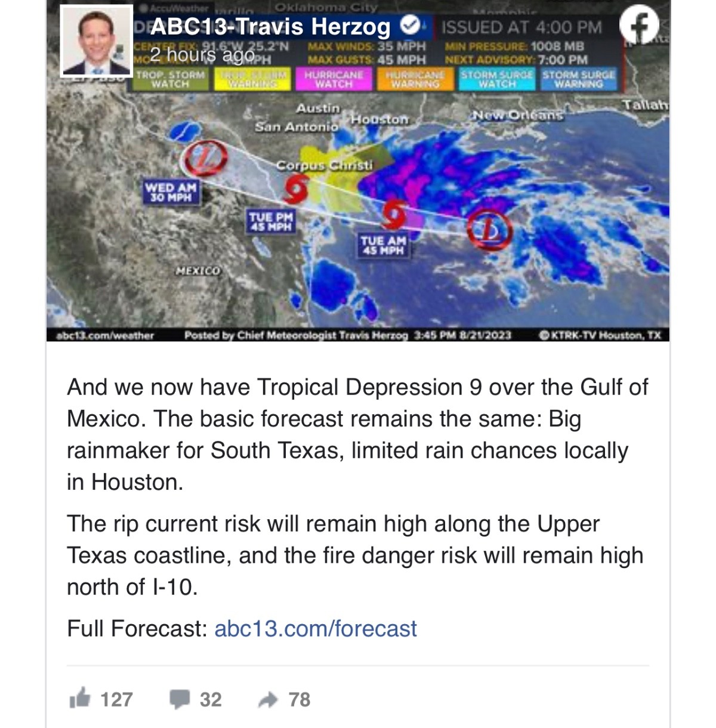Click the Facebook logo icon
This screenshot has height=728, width=716.
coord(639,26)
